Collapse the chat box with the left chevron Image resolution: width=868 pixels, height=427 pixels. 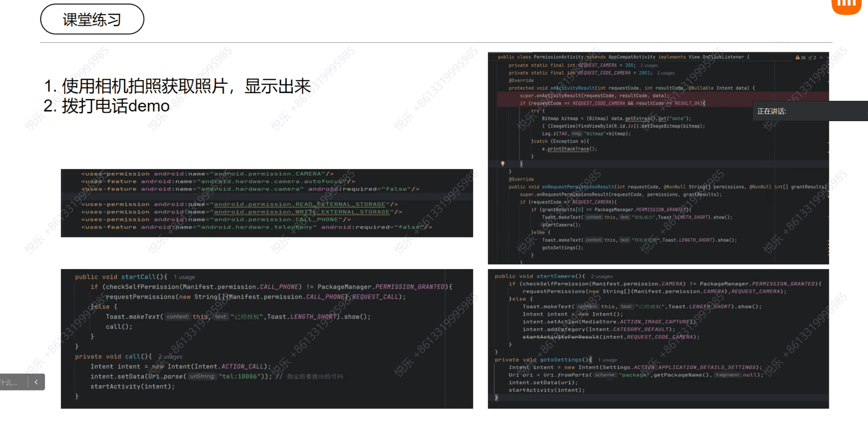click(x=36, y=382)
